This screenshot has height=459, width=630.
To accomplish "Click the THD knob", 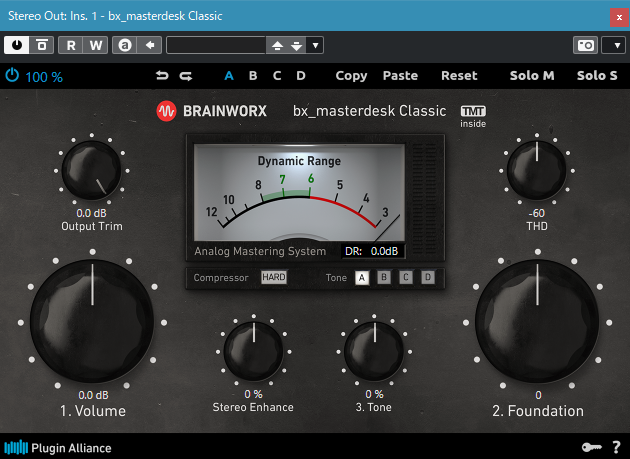I will 537,170.
